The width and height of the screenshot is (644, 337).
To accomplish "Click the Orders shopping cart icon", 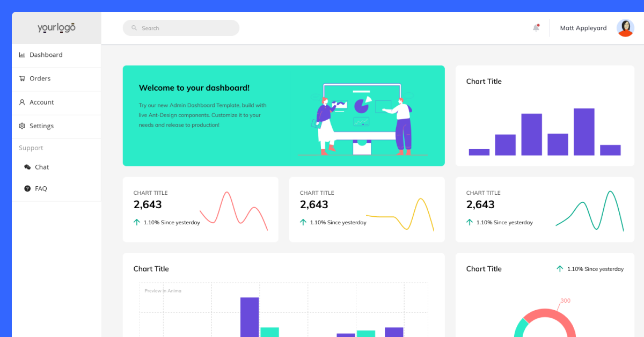I will coord(22,78).
